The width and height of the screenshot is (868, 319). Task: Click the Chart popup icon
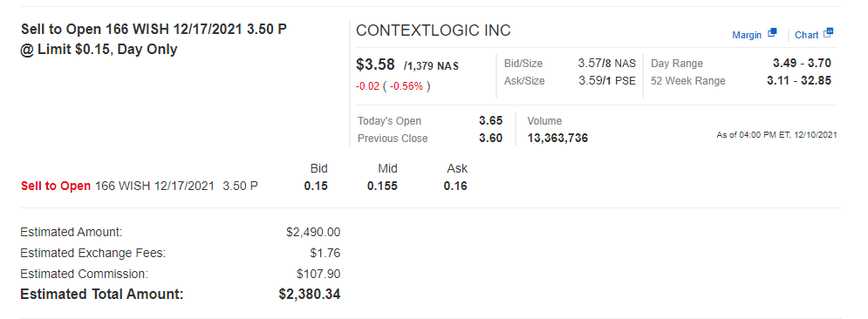point(828,33)
